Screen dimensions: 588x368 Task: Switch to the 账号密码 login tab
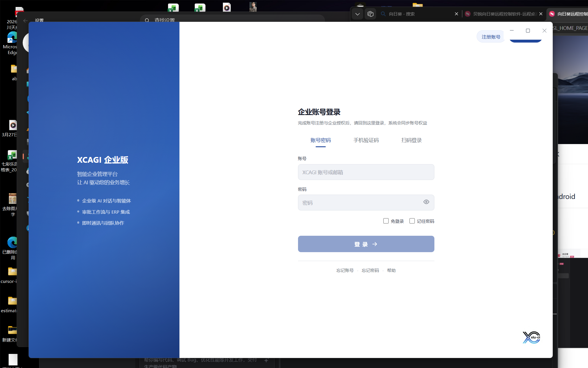click(x=321, y=140)
